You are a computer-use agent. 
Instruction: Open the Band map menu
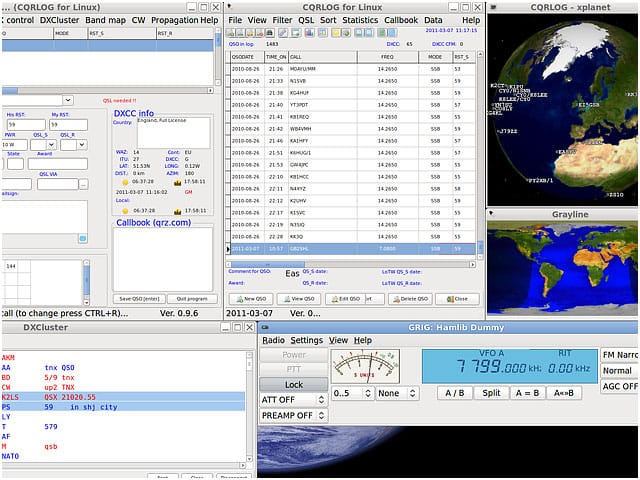[105, 20]
